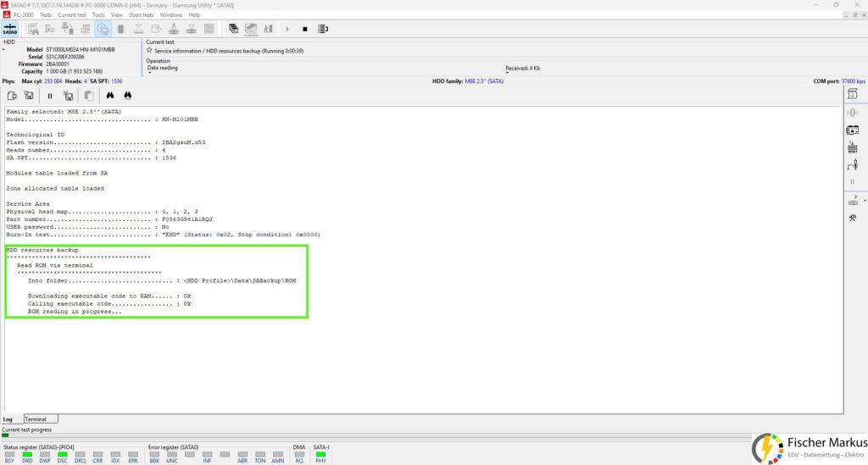Click the tools hammer-wrench icon in sidebar
The image size is (868, 465).
(x=853, y=219)
